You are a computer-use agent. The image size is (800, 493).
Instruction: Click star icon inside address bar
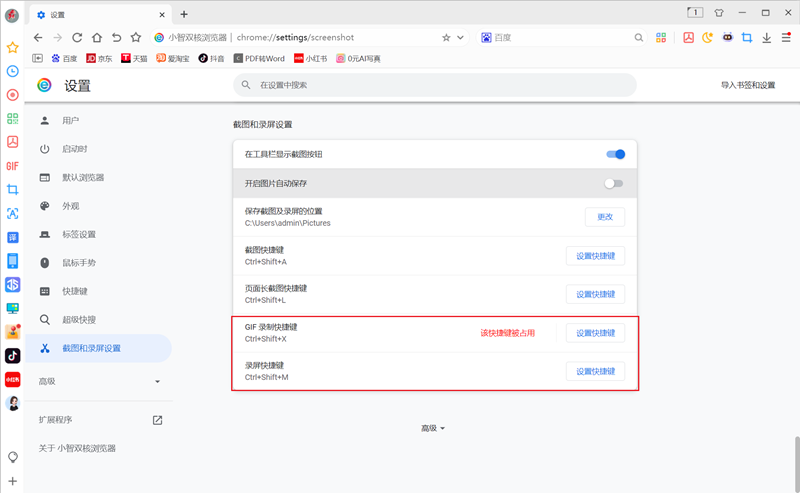[446, 37]
